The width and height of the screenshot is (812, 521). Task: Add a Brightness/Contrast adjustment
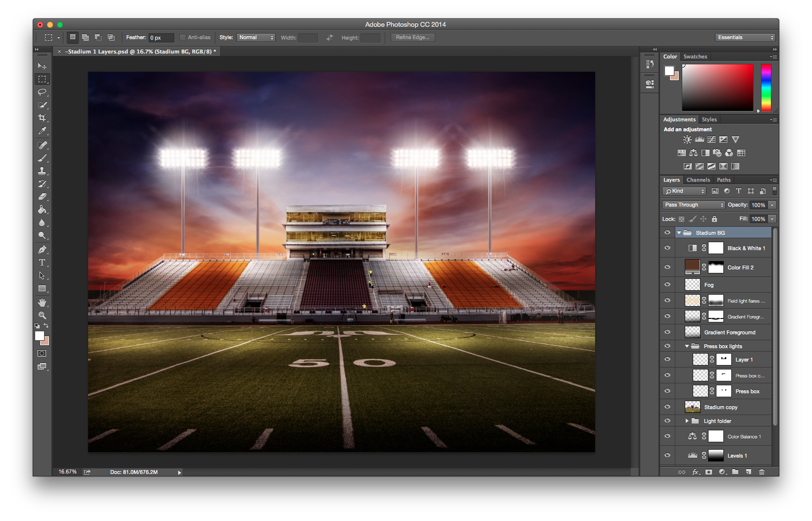(687, 140)
